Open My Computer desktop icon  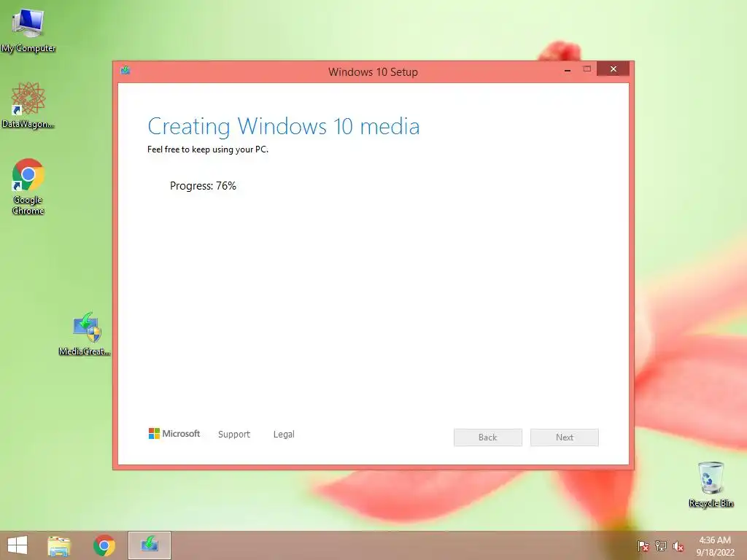[x=28, y=29]
